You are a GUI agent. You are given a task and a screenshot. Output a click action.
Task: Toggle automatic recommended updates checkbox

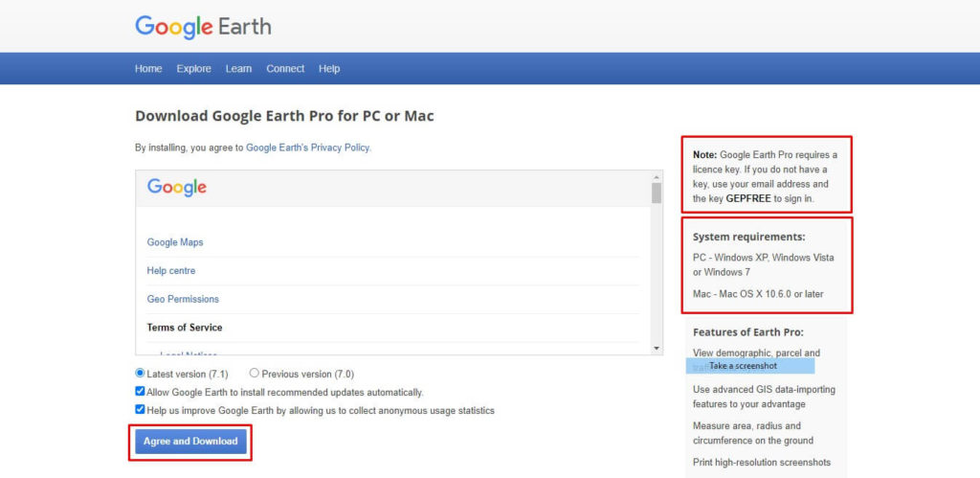[x=140, y=391]
